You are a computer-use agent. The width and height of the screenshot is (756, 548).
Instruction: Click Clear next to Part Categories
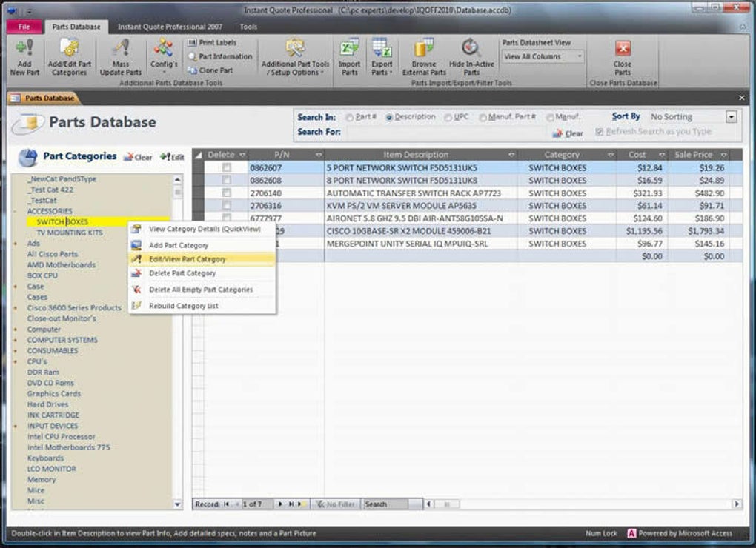pyautogui.click(x=138, y=157)
